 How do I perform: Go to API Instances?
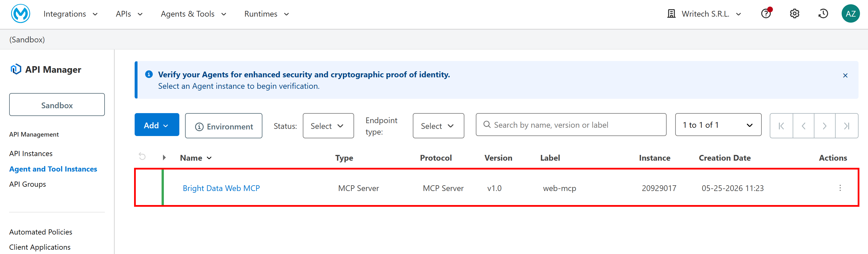click(x=31, y=153)
